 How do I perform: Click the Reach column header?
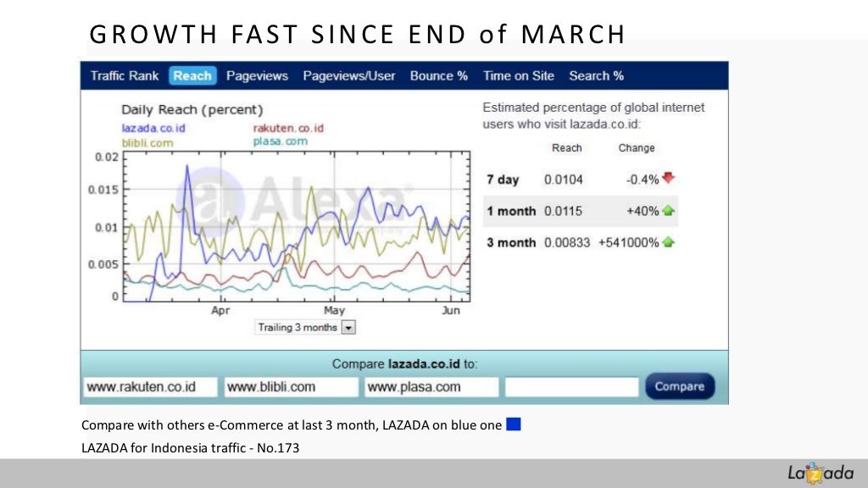point(567,147)
